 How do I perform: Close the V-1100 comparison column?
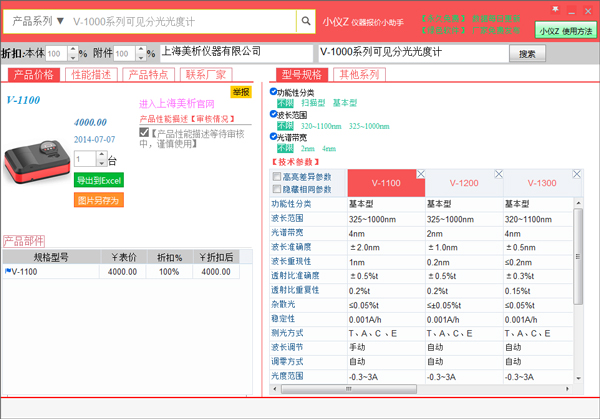click(421, 175)
